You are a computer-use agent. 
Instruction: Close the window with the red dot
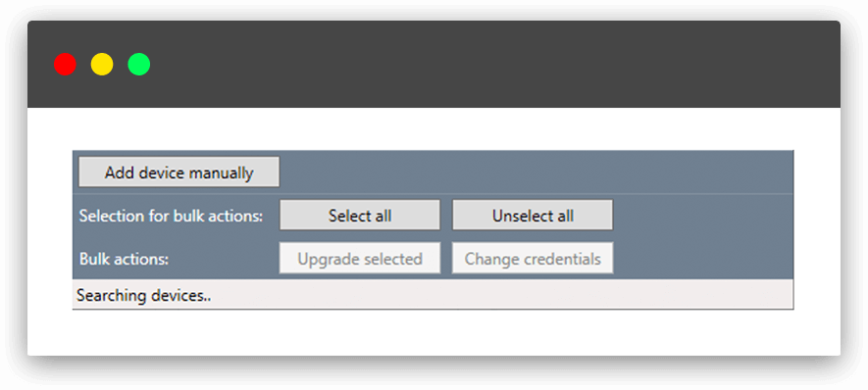[x=65, y=64]
